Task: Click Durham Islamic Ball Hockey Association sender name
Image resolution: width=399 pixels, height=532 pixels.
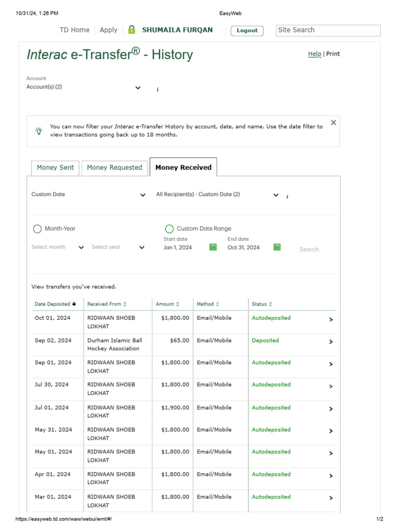Action: (x=115, y=344)
